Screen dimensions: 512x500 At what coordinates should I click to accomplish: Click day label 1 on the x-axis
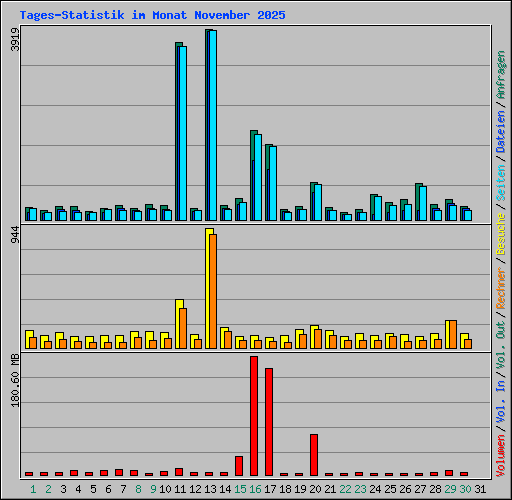pyautogui.click(x=33, y=489)
